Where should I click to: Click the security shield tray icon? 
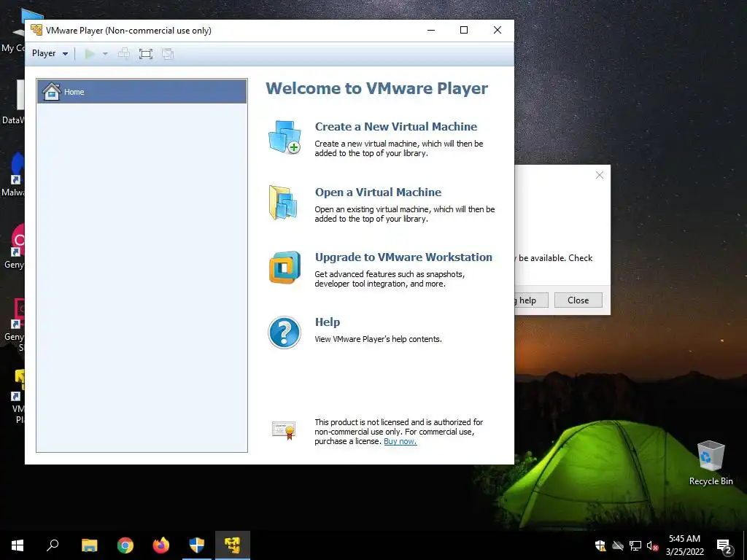pyautogui.click(x=600, y=545)
